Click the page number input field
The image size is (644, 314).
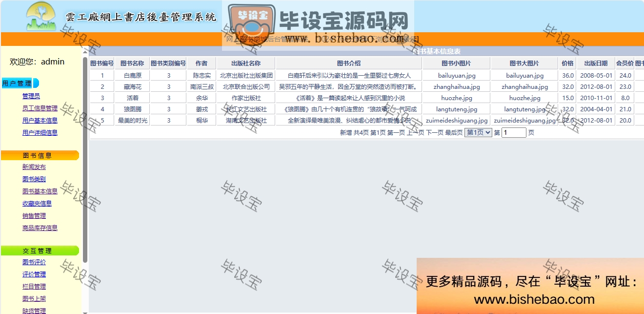pyautogui.click(x=514, y=132)
